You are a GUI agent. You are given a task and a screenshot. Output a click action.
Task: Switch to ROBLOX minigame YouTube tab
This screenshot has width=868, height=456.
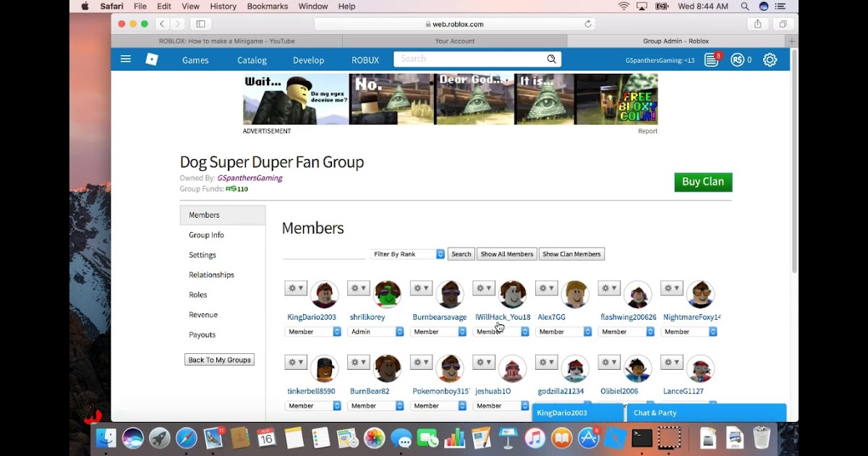[226, 41]
